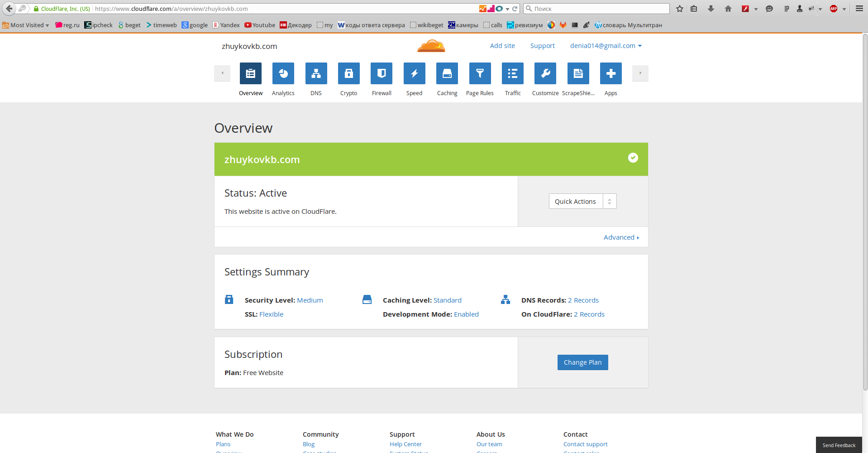The width and height of the screenshot is (868, 453).
Task: Open the Firewall shield icon
Action: tap(382, 73)
